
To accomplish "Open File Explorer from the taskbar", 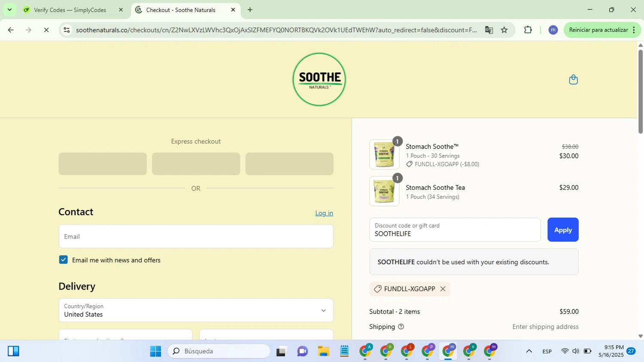I will 323,352.
